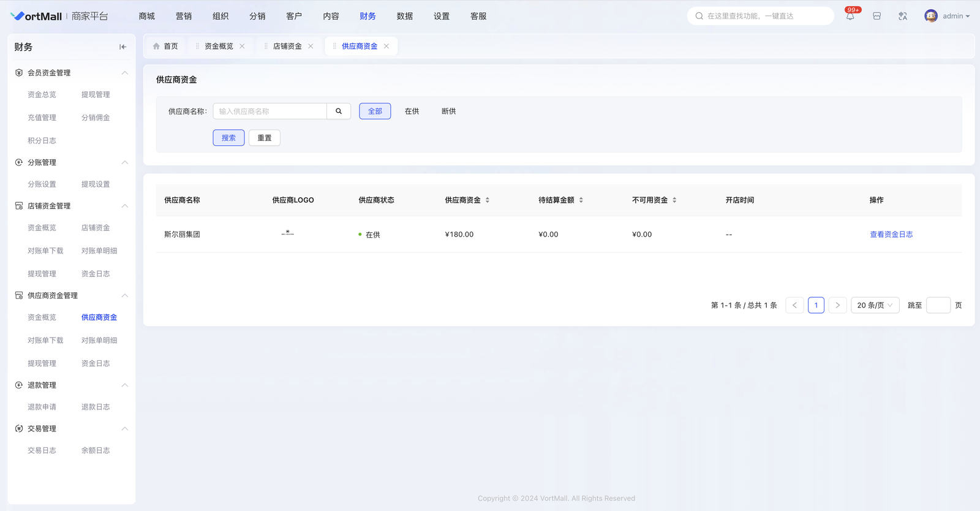The image size is (980, 511).
Task: Open the store icon in top bar
Action: (876, 17)
